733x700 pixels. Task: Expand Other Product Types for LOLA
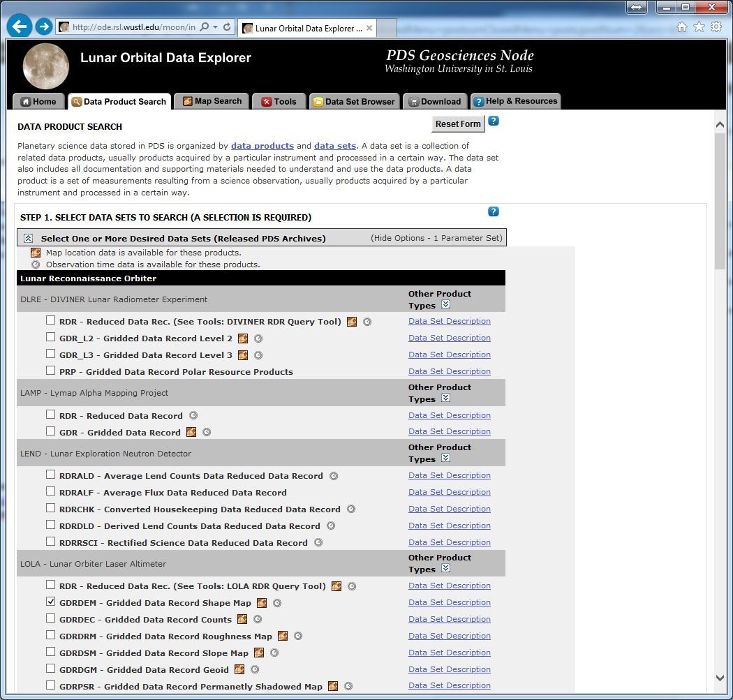445,568
